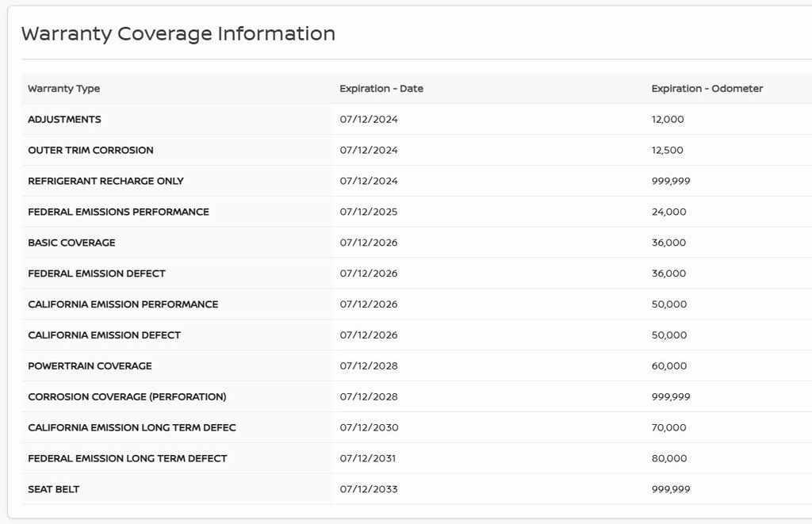The image size is (812, 524).
Task: Click the OUTER TRIM CORROSION entry
Action: pos(90,151)
